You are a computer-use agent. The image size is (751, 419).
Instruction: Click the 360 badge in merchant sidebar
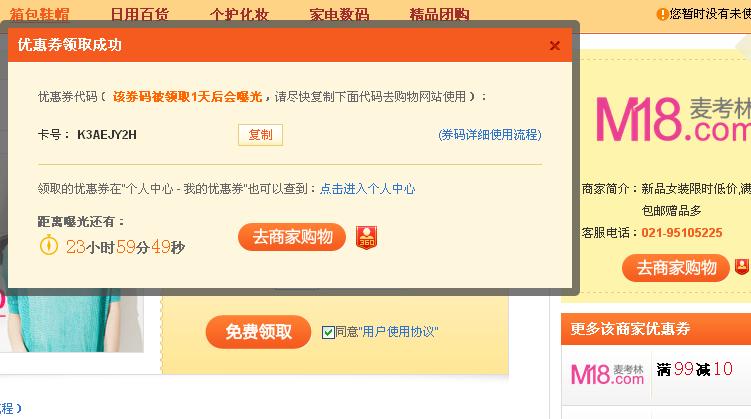[x=742, y=266]
